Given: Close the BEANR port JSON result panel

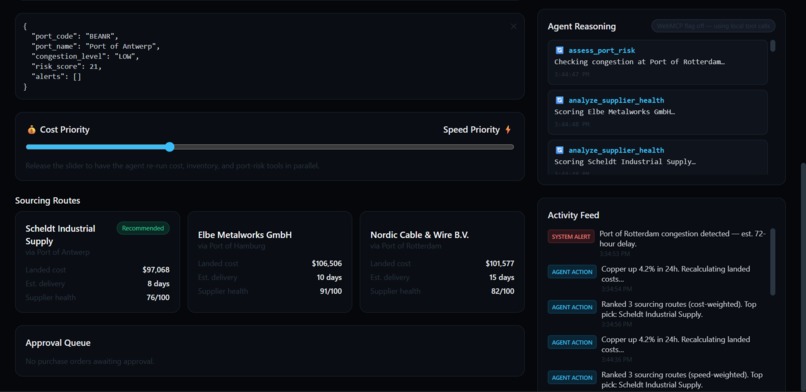Looking at the screenshot, I should click(513, 27).
